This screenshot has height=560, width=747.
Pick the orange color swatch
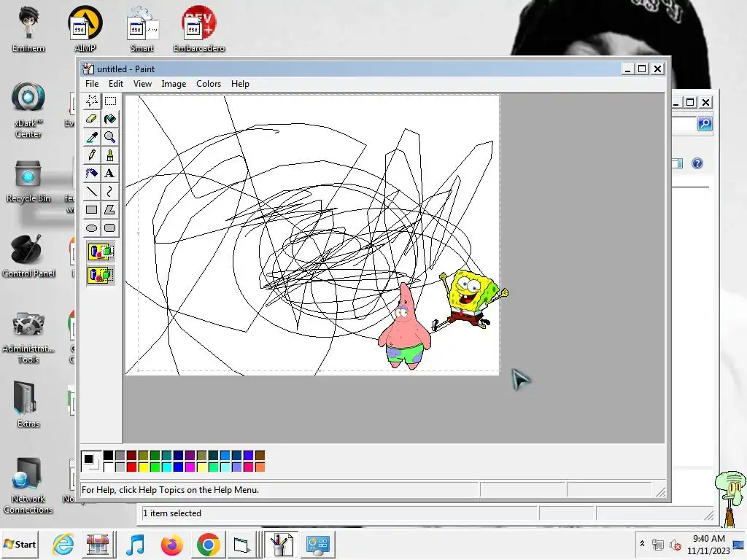coord(260,467)
